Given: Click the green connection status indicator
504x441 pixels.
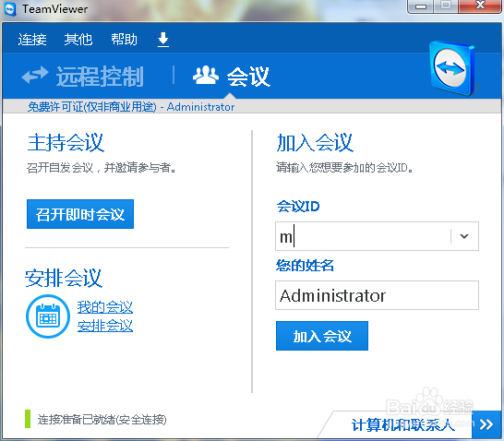Looking at the screenshot, I should [28, 419].
